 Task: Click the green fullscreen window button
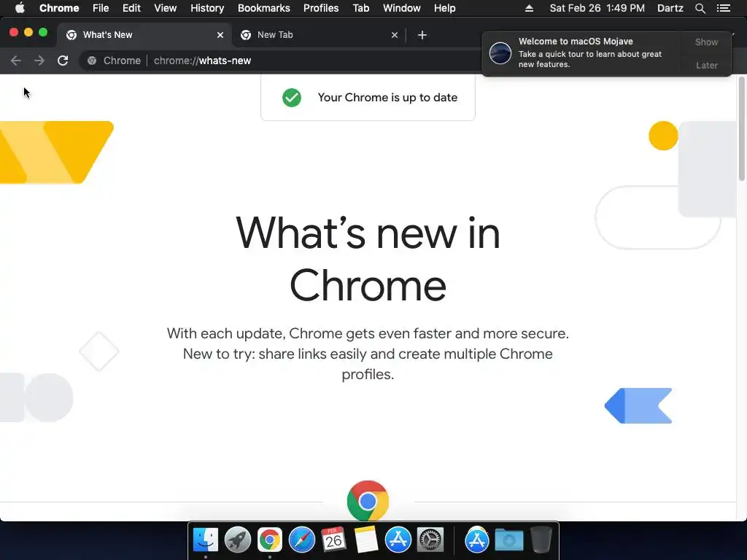coord(43,32)
